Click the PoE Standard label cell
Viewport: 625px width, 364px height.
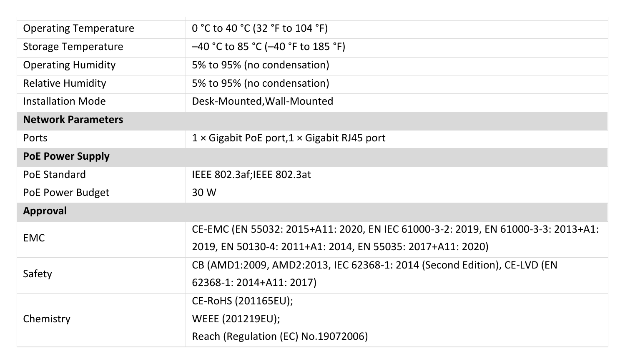(101, 175)
